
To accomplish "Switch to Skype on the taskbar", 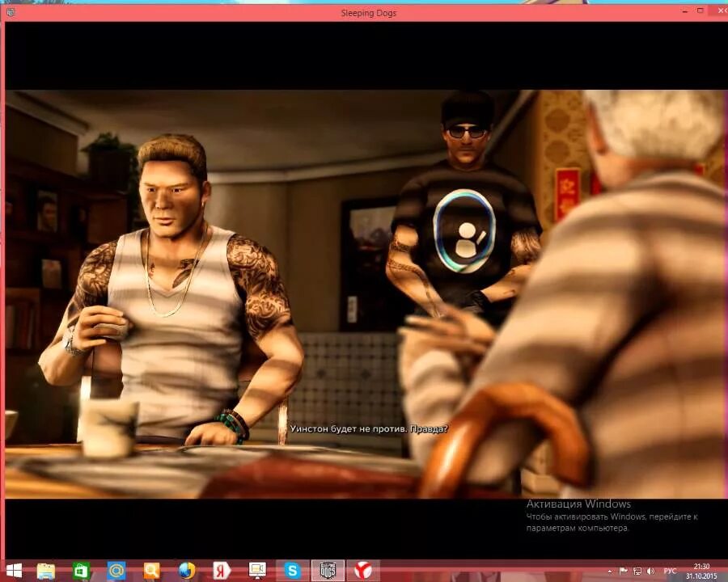I will [292, 571].
